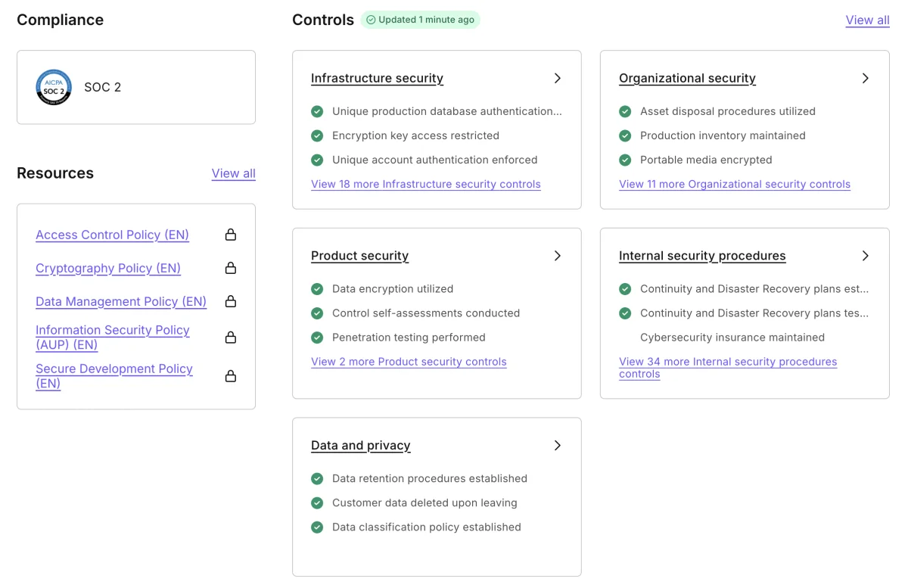
Task: Click green check next to Control self-assessments conducted
Action: pyautogui.click(x=317, y=313)
